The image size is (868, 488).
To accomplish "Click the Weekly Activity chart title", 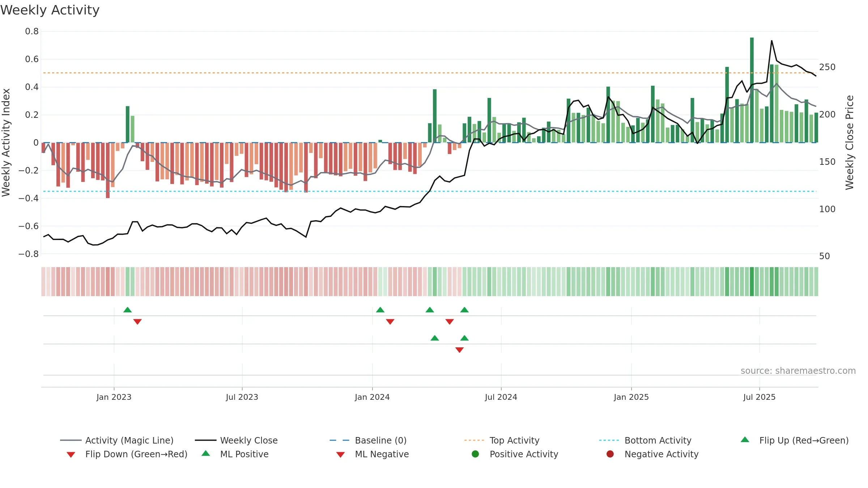I will pos(50,10).
